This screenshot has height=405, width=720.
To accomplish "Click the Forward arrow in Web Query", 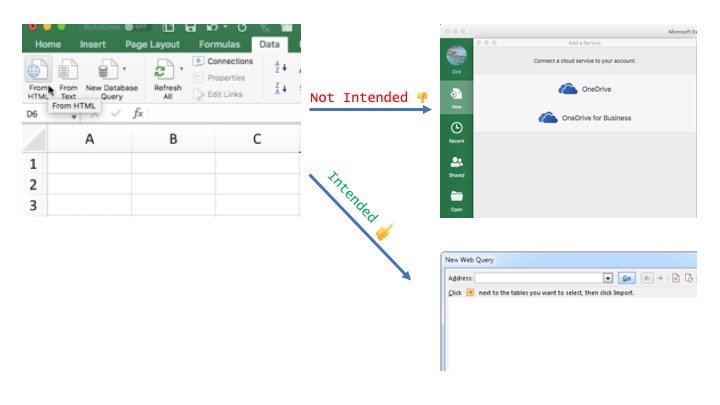I will coord(660,278).
